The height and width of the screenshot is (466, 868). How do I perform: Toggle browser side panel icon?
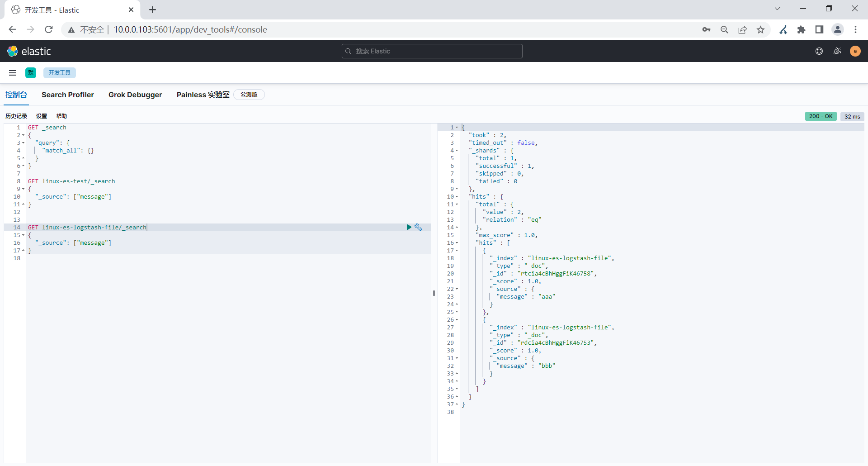[819, 29]
